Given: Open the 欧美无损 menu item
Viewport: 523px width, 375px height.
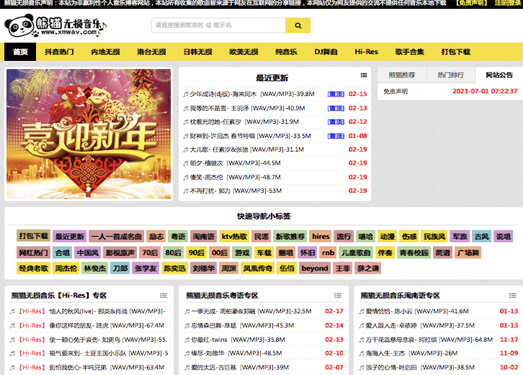Looking at the screenshot, I should click(x=244, y=52).
